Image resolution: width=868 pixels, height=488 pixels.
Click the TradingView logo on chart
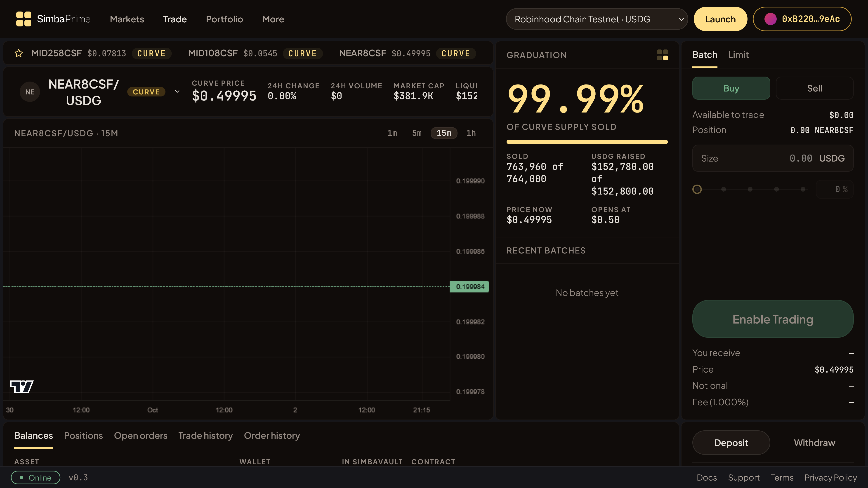pyautogui.click(x=21, y=386)
